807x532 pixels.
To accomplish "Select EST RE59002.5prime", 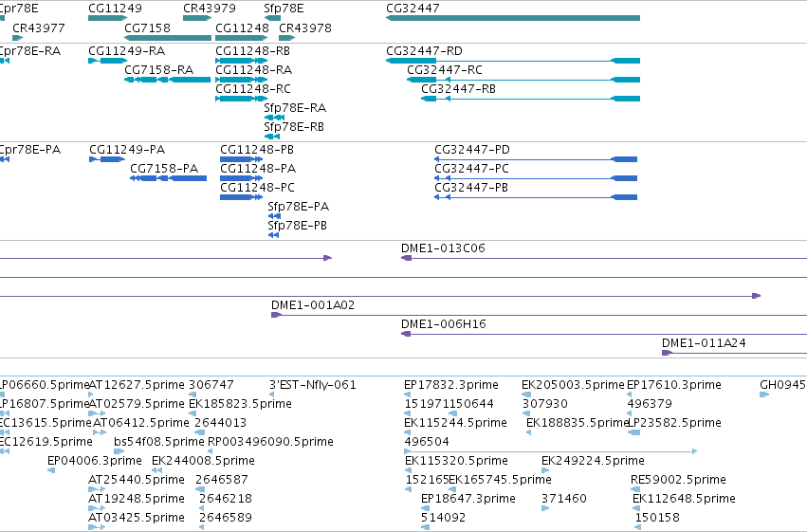I will pos(635,490).
